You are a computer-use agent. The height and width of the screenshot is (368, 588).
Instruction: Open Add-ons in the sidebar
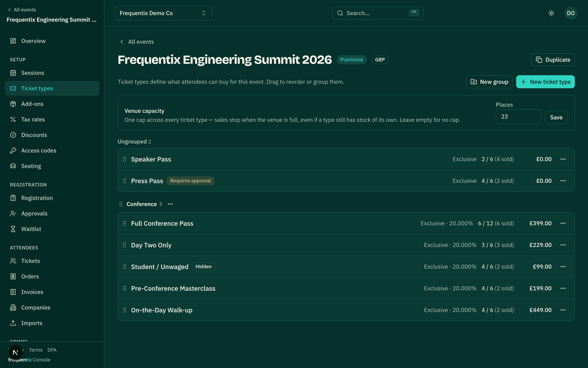coord(52,104)
